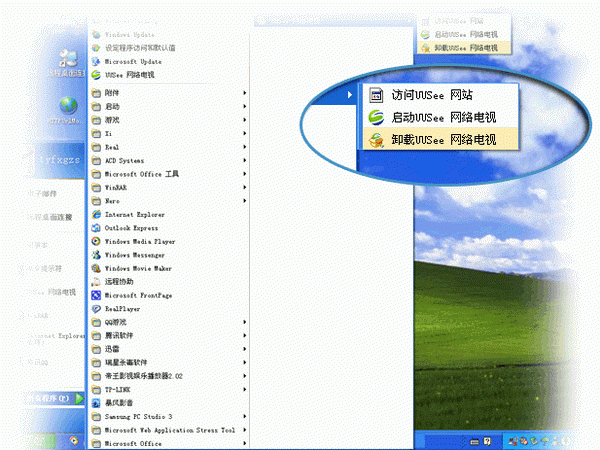Open the QQ游戏 folder entry
The height and width of the screenshot is (450, 600).
click(x=169, y=322)
